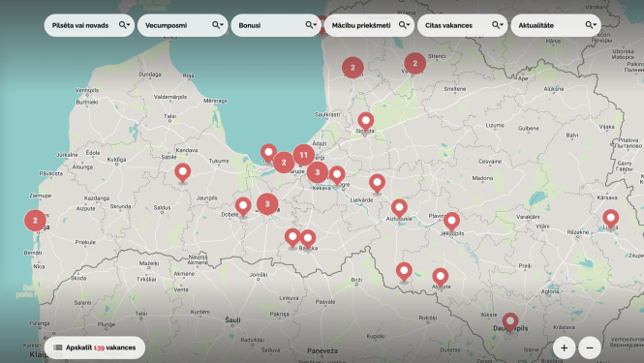Click the Cesvaine town label
Viewport: 644px width, 363px height.
point(490,162)
